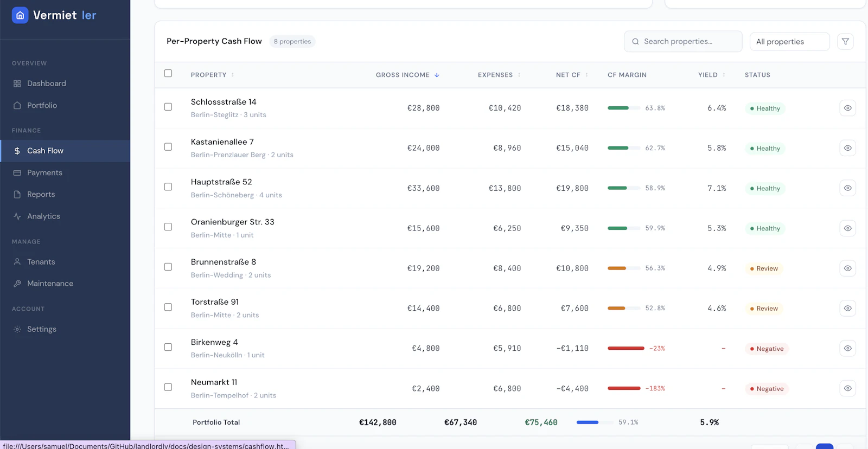The width and height of the screenshot is (868, 449).
Task: Open the Schlossstraße 14 property name
Action: (224, 102)
